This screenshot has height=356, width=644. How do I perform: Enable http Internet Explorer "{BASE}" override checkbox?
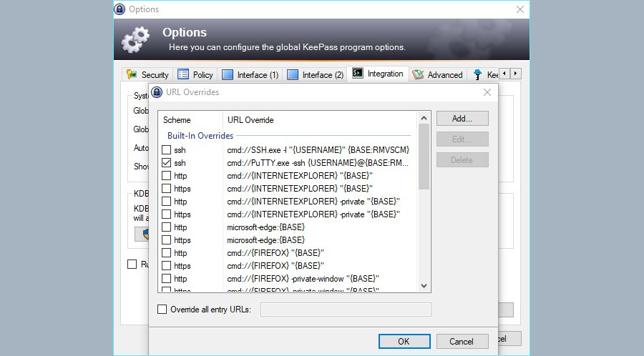point(166,176)
